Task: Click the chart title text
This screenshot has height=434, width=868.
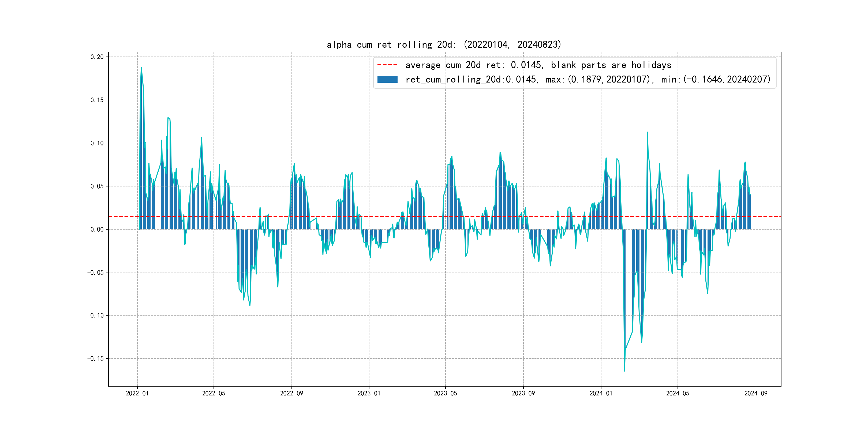Action: click(444, 44)
